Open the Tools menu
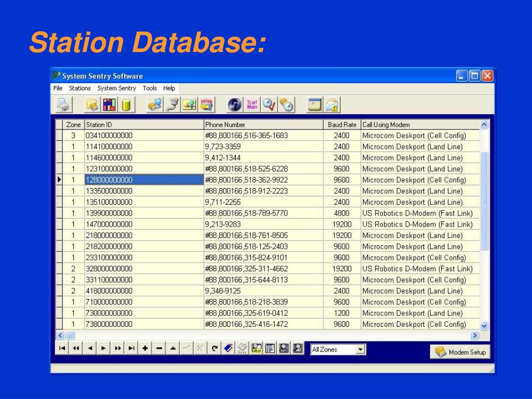The width and height of the screenshot is (532, 399). [x=150, y=88]
